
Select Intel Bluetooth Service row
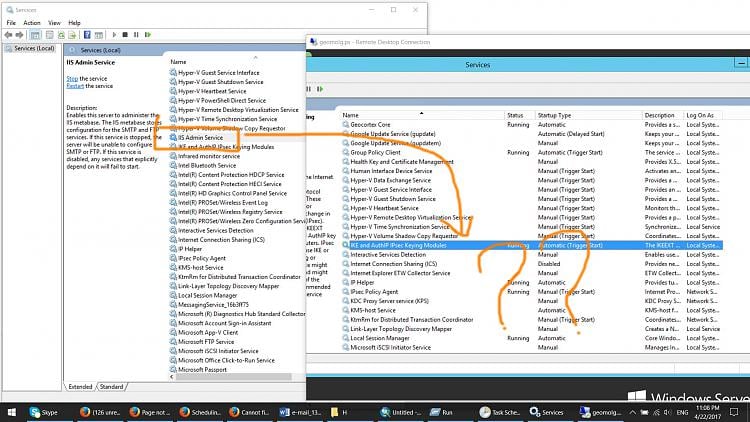point(207,166)
